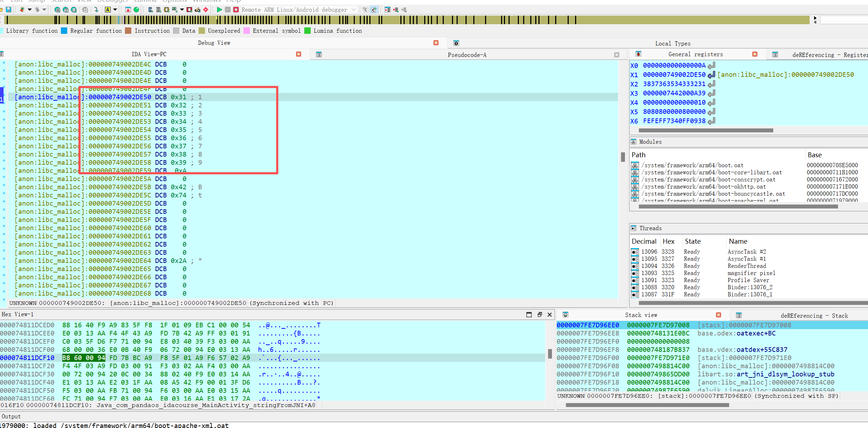Click the jump arrow next to X1
This screenshot has height=428, width=868.
pos(711,75)
